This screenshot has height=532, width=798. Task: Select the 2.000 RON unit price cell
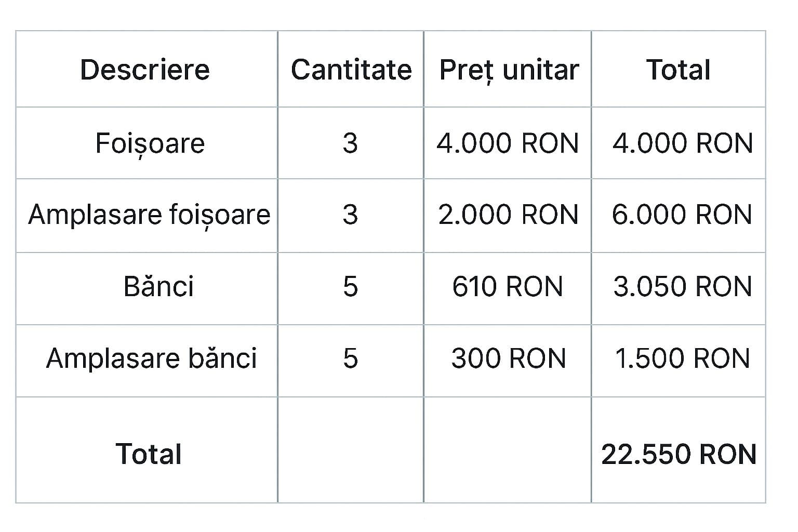508,215
